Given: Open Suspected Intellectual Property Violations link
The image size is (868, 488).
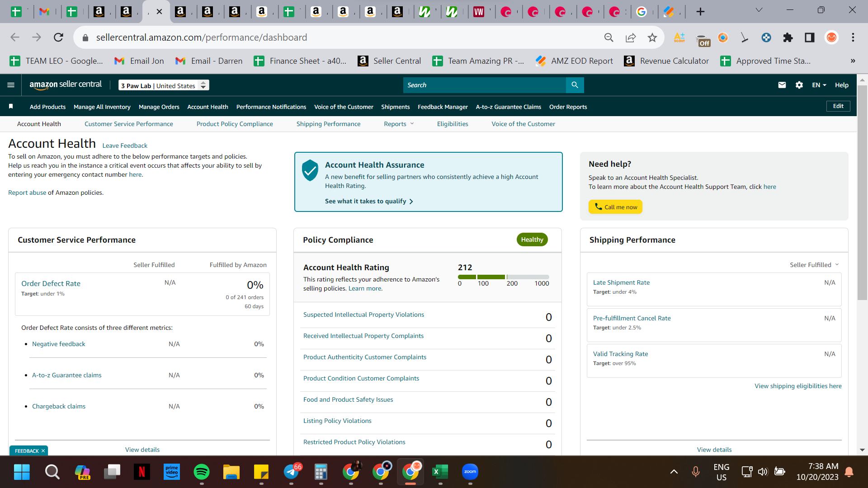Looking at the screenshot, I should point(363,314).
